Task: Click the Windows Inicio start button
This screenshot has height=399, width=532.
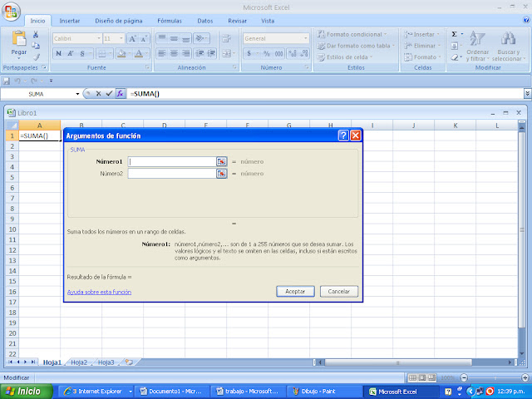Action: coord(27,392)
